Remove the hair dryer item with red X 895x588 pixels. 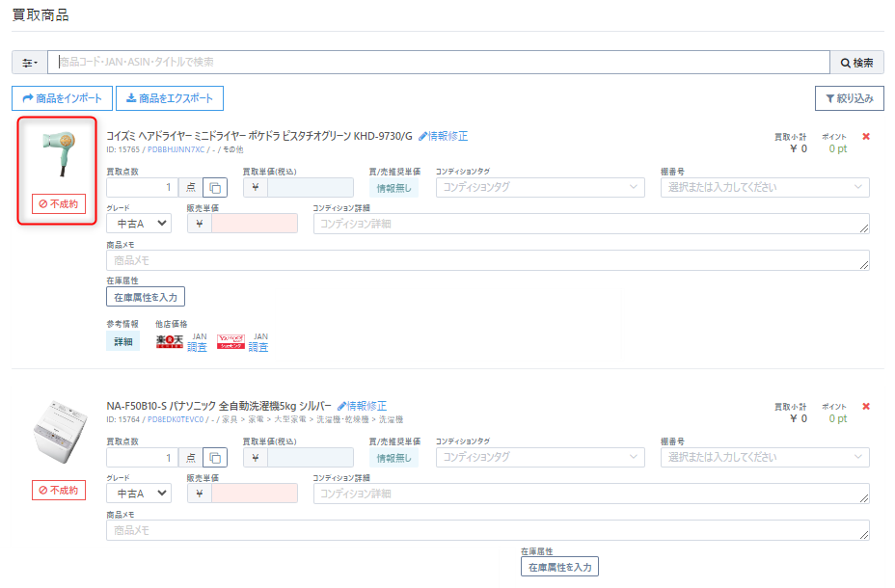[866, 136]
